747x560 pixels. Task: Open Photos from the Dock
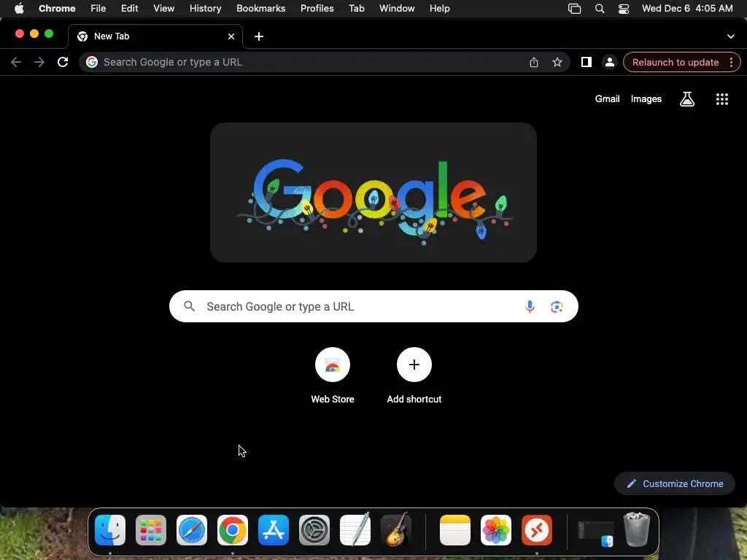[x=496, y=530]
